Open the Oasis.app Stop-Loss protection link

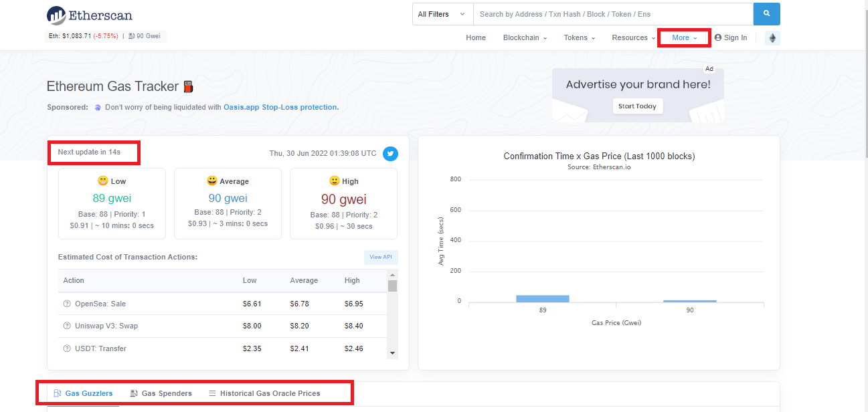tap(281, 107)
